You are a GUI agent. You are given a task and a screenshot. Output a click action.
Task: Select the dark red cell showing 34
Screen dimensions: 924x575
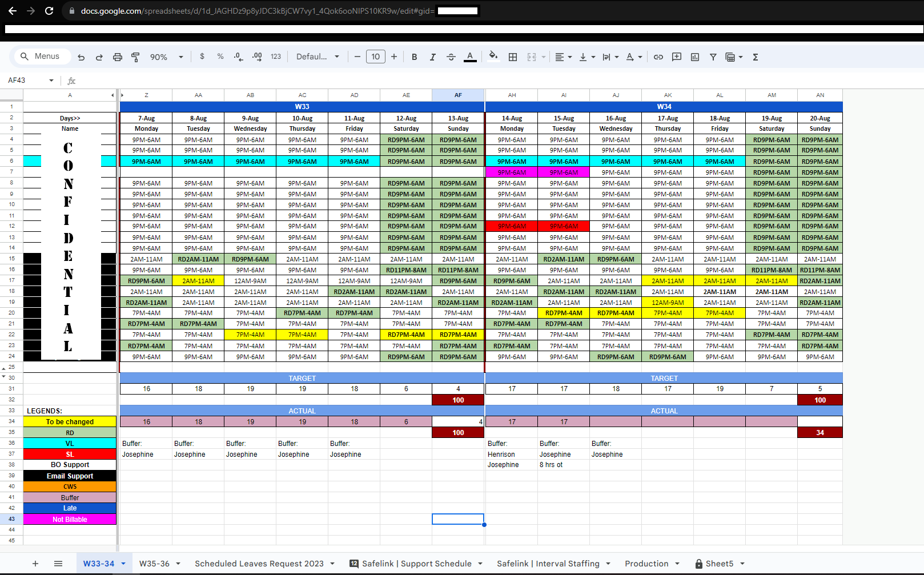(820, 433)
